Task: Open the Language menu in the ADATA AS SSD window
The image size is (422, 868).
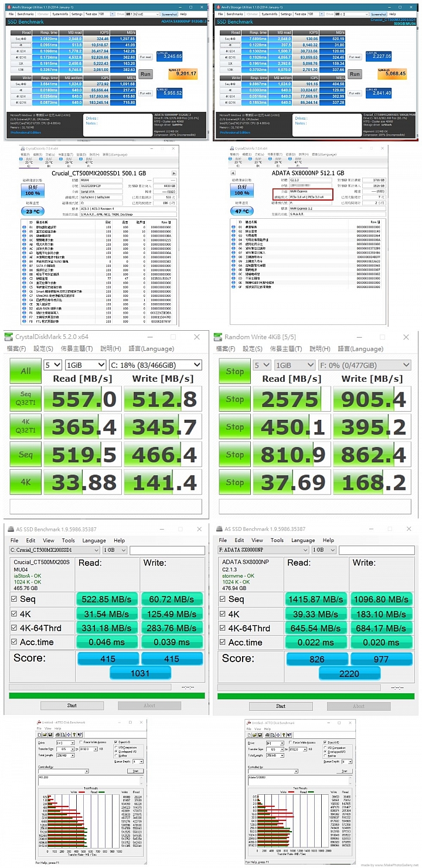Action: pyautogui.click(x=303, y=540)
